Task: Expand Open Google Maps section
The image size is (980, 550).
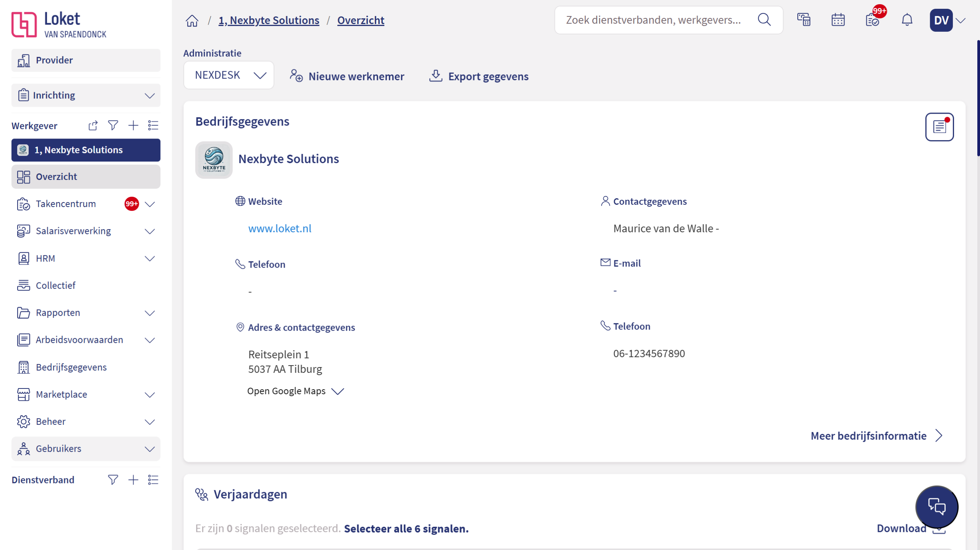Action: click(x=296, y=391)
